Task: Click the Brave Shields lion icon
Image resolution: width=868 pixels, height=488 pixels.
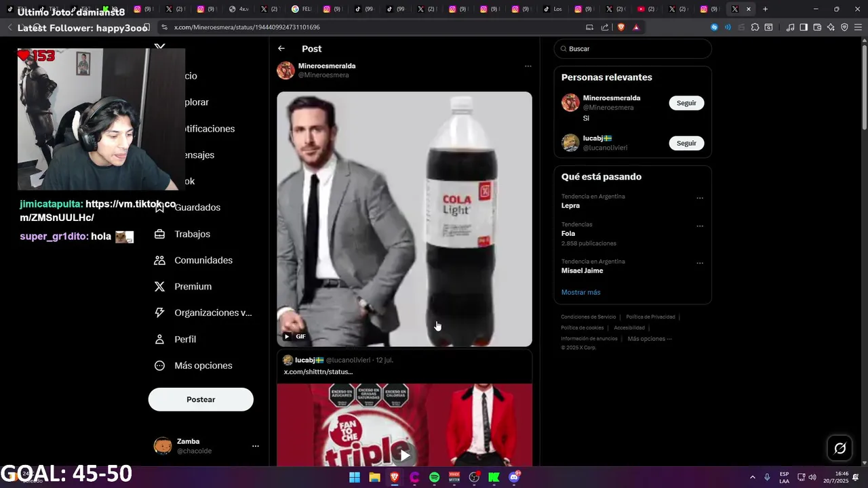Action: [620, 27]
